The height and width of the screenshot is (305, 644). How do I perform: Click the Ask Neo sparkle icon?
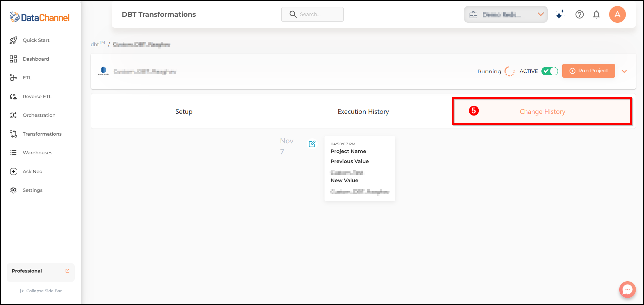tap(13, 171)
